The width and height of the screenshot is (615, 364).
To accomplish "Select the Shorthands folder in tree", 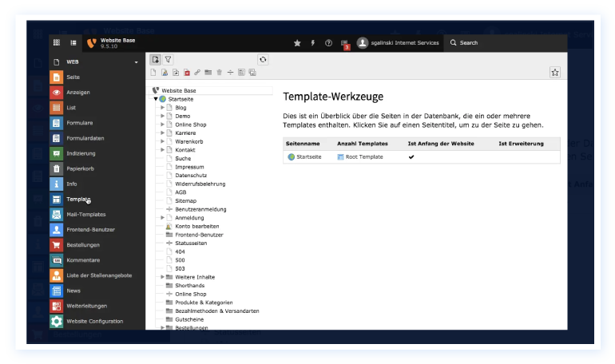I will [189, 286].
